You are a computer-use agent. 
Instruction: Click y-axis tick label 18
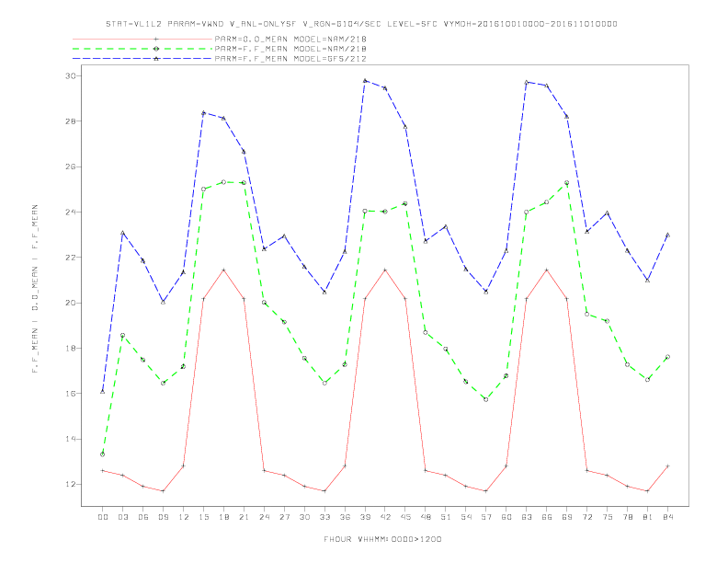pos(70,348)
